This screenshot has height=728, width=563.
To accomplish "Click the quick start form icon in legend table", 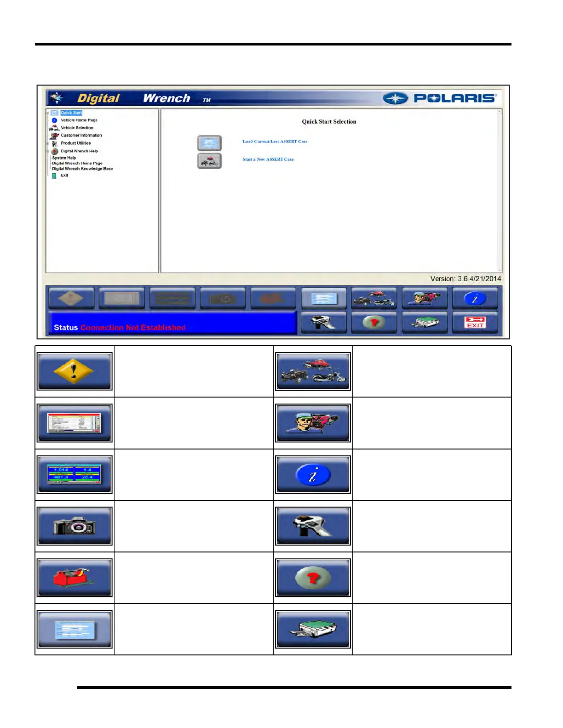I will tap(75, 629).
